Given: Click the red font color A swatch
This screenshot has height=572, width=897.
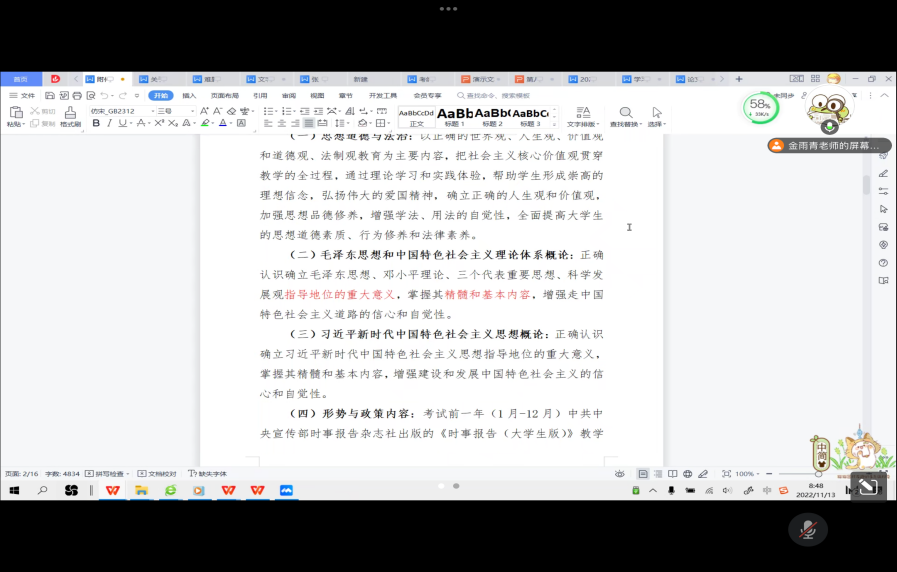Looking at the screenshot, I should [223, 123].
